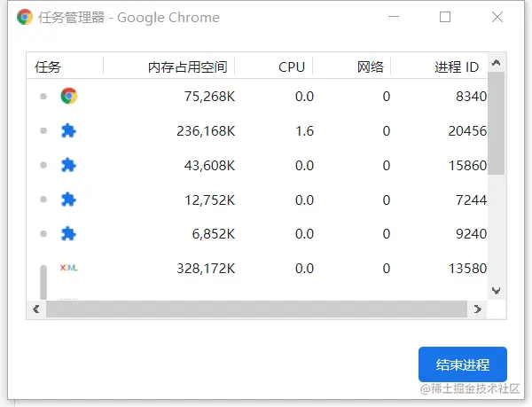Click the horizontal scrollbar thumb
This screenshot has height=407, width=532.
click(256, 309)
